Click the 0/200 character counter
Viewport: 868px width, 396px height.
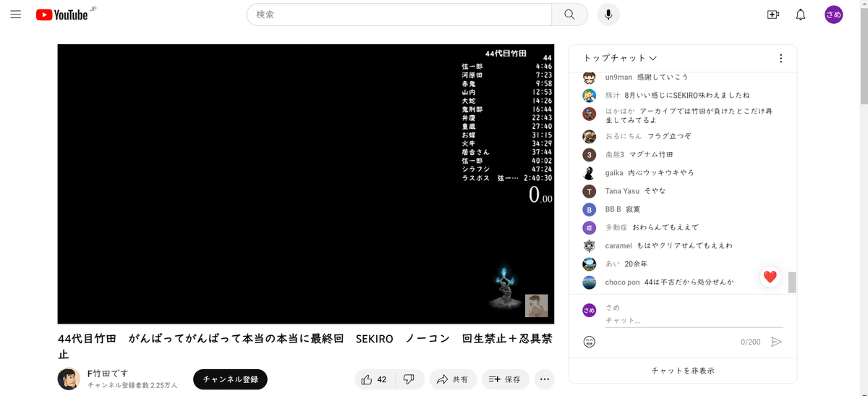tap(751, 342)
